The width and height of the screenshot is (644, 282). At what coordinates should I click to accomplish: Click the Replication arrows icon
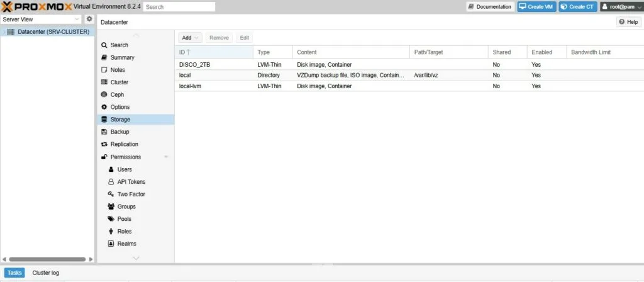[104, 144]
